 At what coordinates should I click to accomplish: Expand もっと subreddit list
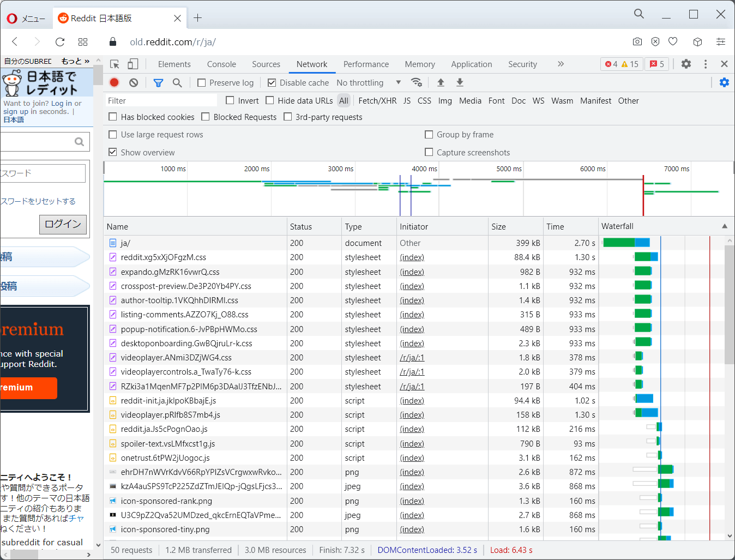click(75, 61)
